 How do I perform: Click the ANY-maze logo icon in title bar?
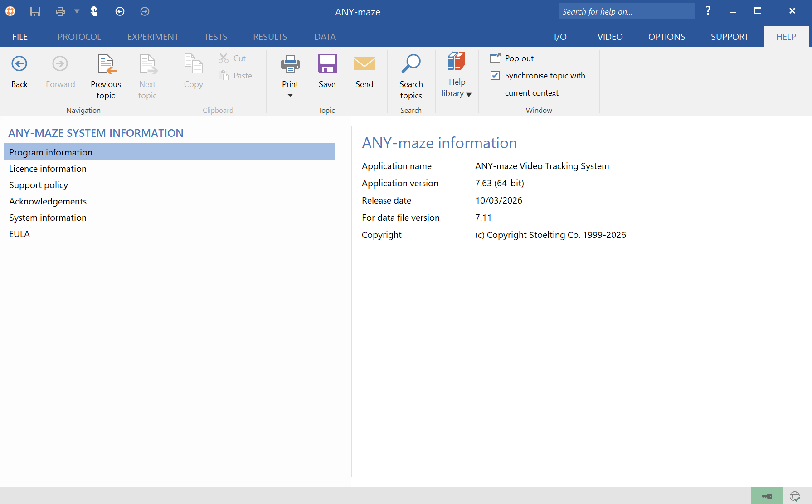(10, 11)
